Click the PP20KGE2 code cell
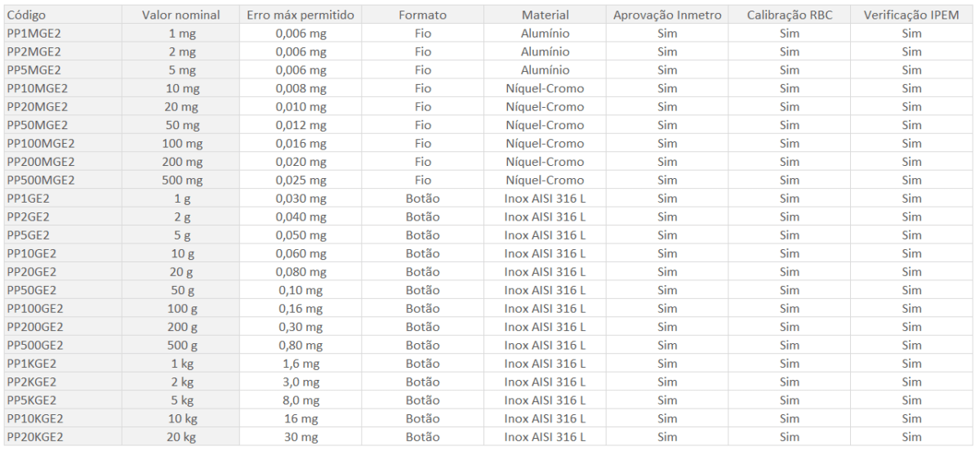Image resolution: width=980 pixels, height=451 pixels. coord(35,436)
